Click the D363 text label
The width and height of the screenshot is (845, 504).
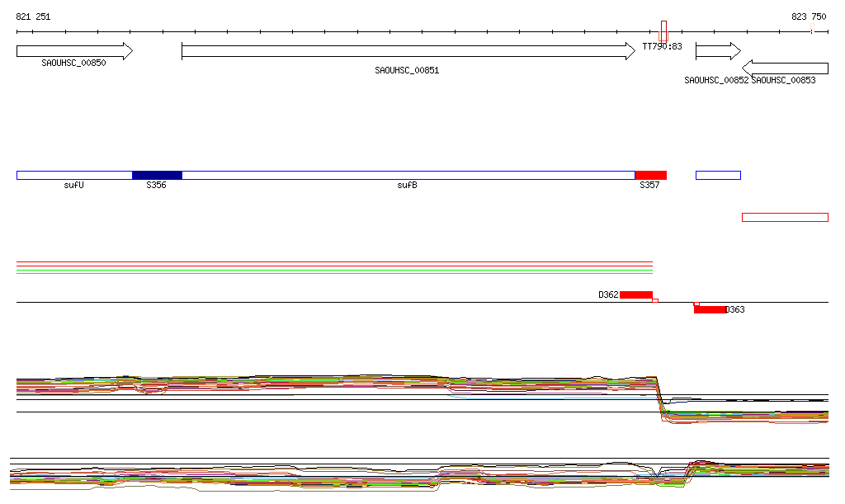coord(735,310)
